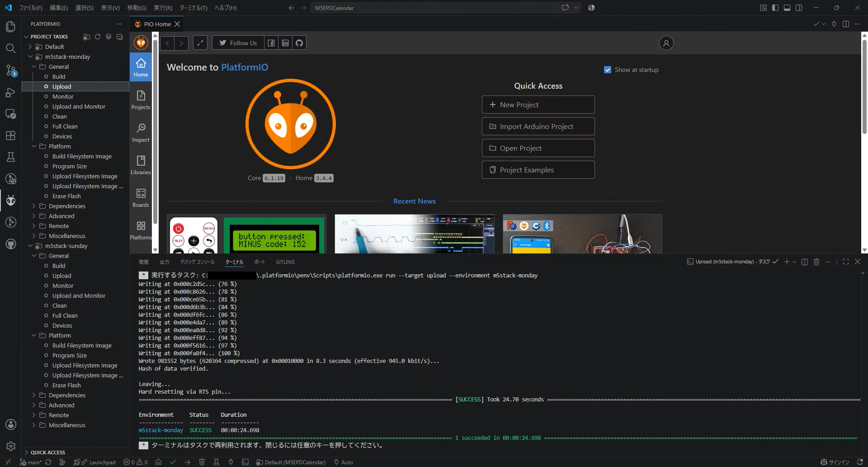Go forward in PIO Home navigation
This screenshot has width=868, height=467.
[181, 43]
